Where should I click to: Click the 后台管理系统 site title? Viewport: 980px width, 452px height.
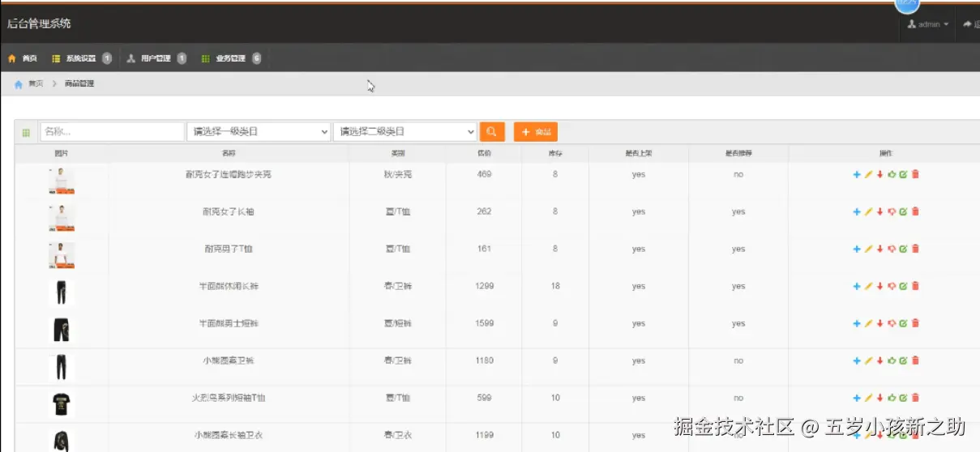(x=39, y=23)
